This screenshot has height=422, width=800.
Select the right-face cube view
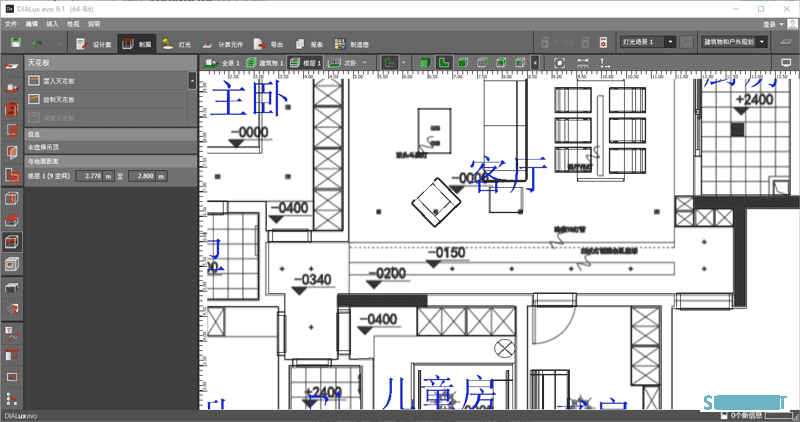pyautogui.click(x=501, y=63)
